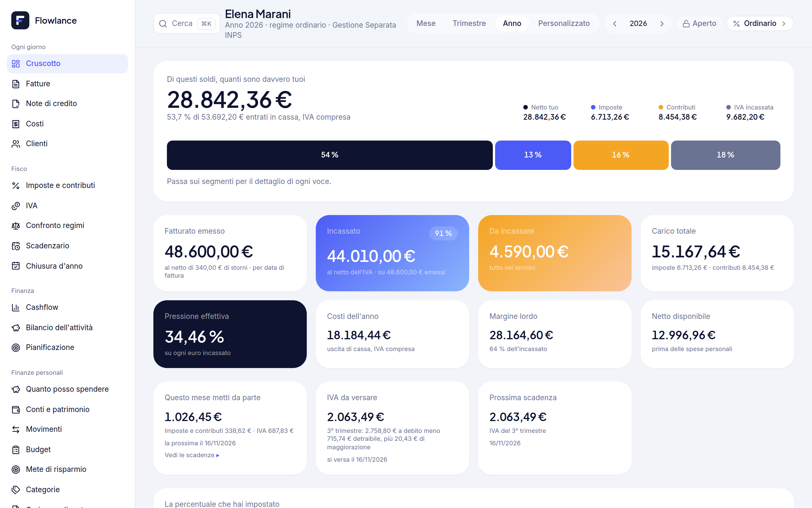Click the Quanto posso spendere icon
Viewport: 812px width, 508px height.
pyautogui.click(x=16, y=389)
